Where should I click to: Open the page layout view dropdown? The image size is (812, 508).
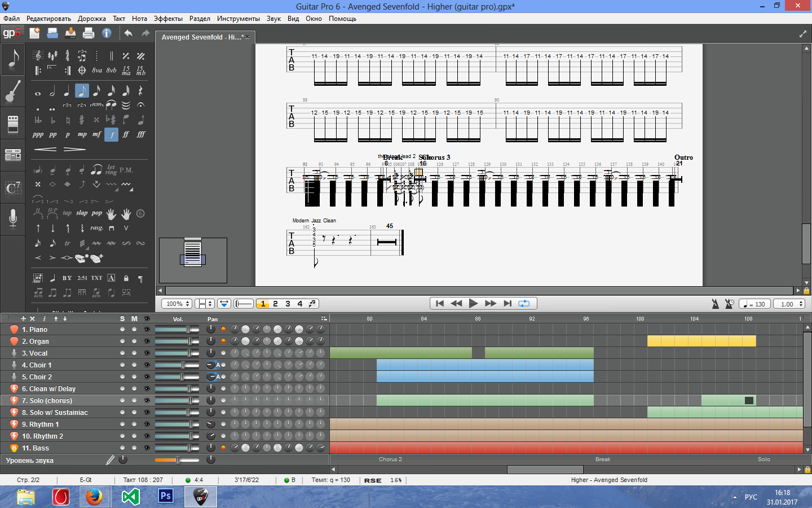tap(204, 304)
